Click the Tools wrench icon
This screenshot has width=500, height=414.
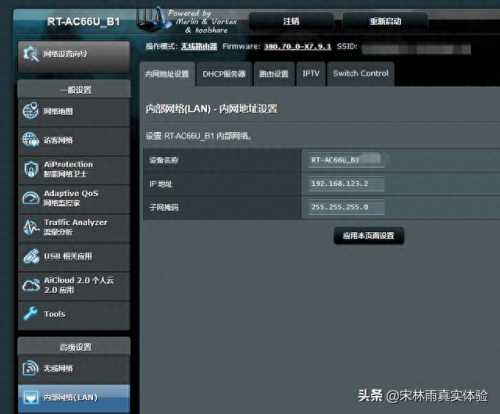(31, 314)
